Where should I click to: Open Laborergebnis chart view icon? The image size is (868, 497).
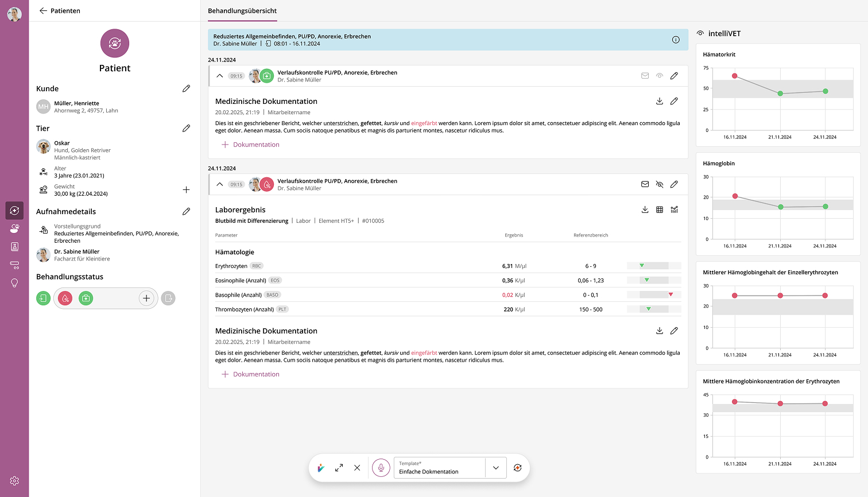pyautogui.click(x=674, y=209)
